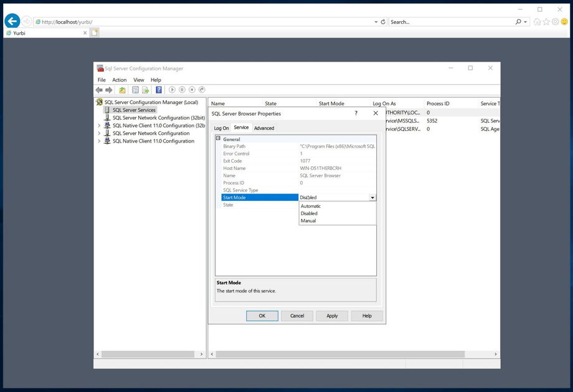Open the Advanced tab

coord(264,128)
